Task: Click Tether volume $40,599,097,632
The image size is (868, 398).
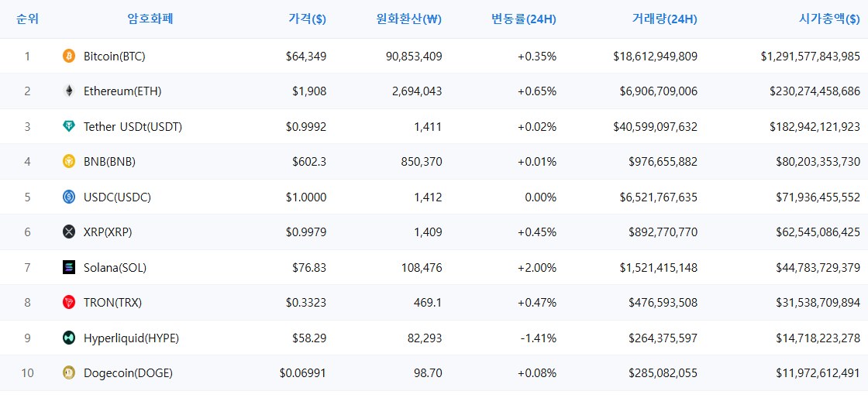Action: tap(656, 126)
